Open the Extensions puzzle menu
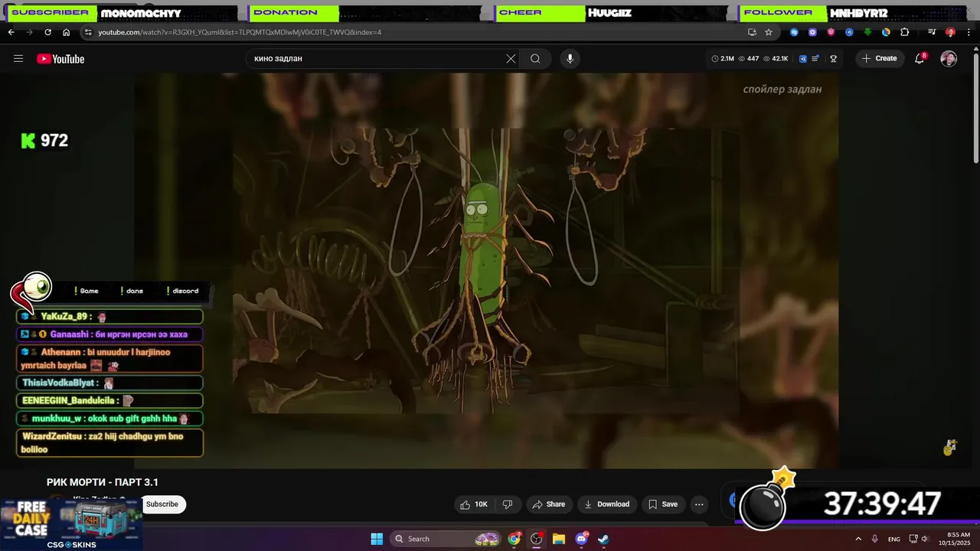The height and width of the screenshot is (551, 980). (904, 32)
